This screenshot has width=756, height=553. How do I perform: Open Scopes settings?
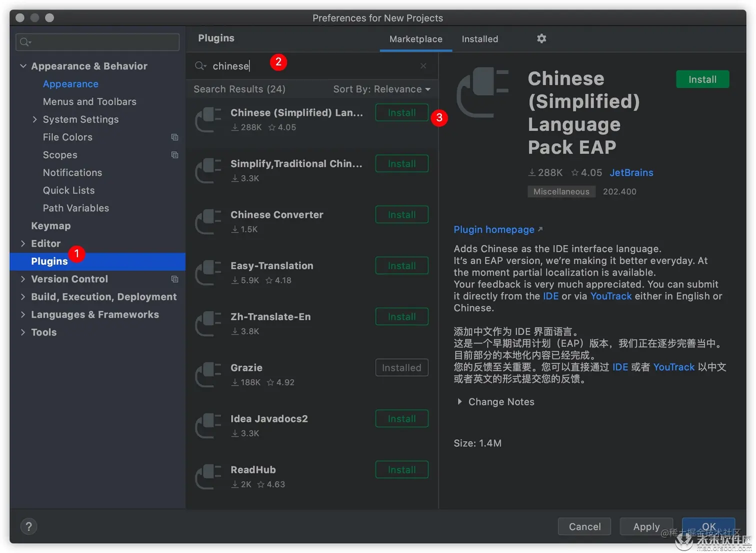pos(60,155)
